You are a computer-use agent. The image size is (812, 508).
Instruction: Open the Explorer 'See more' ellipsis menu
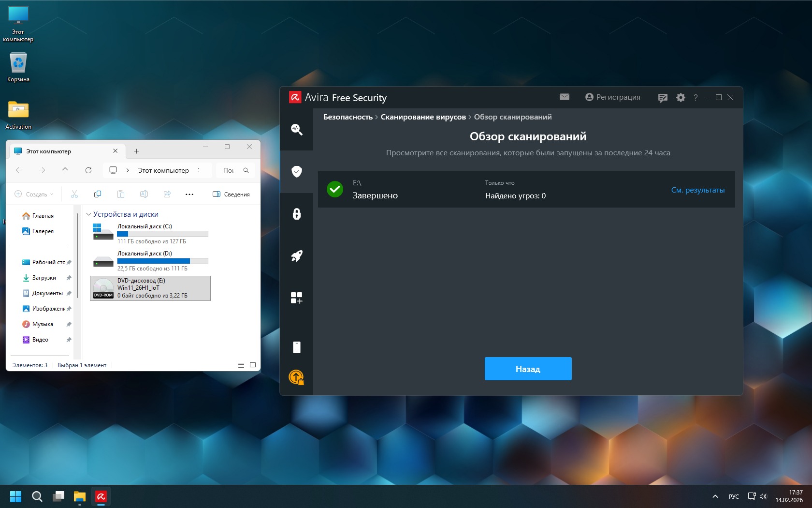tap(189, 194)
